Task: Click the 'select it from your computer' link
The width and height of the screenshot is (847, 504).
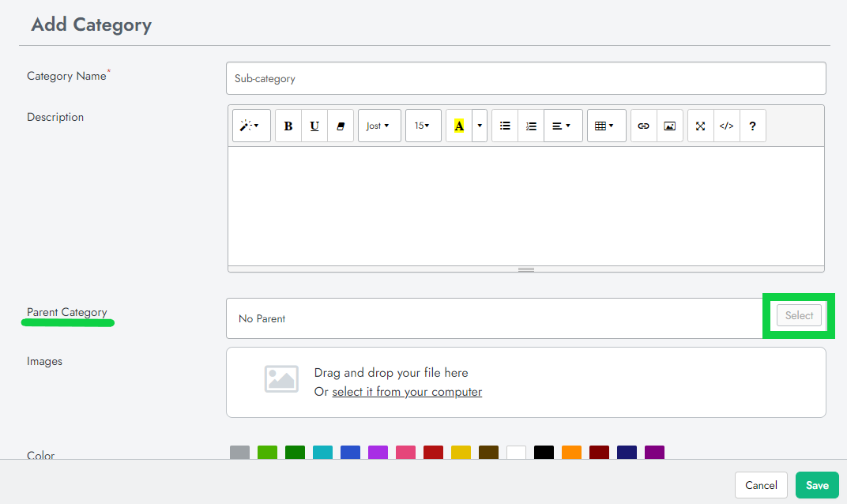Action: point(407,392)
